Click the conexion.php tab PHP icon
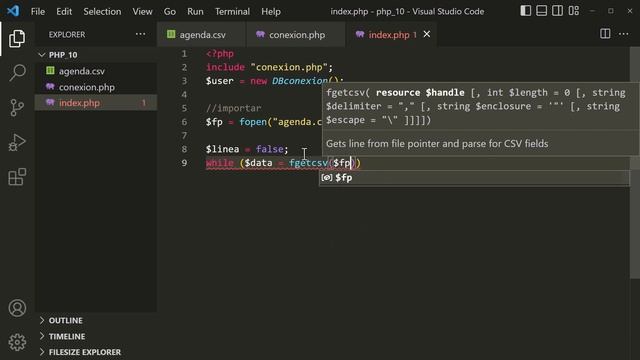 click(260, 34)
